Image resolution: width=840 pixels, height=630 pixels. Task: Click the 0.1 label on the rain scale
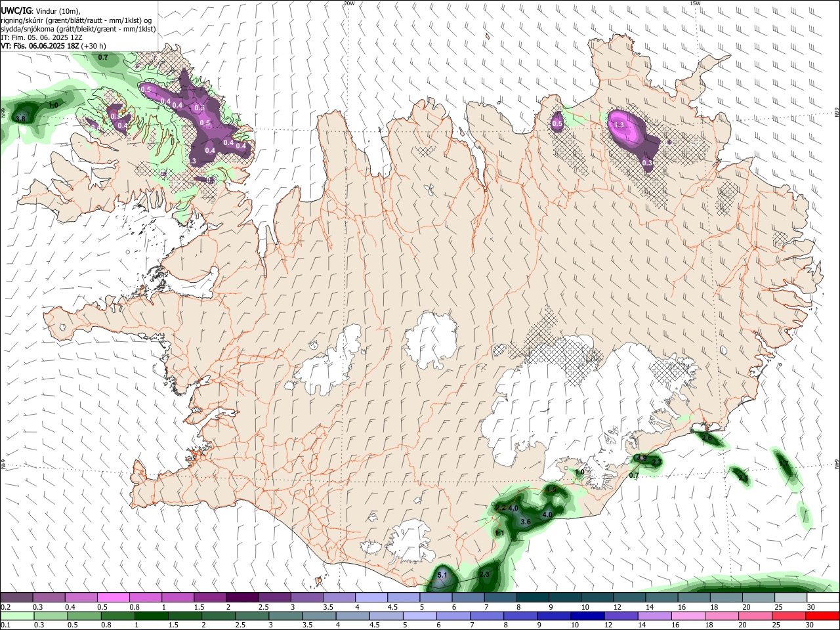point(5,625)
